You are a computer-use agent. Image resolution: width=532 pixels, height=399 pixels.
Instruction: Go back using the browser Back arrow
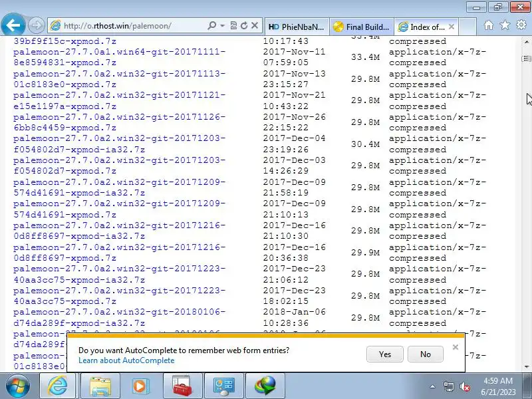13,25
